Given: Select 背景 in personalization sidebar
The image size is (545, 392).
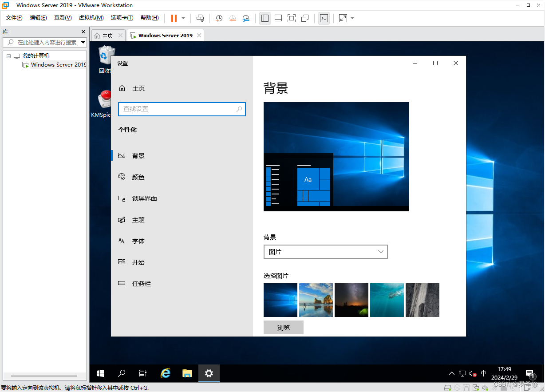Looking at the screenshot, I should coord(182,156).
